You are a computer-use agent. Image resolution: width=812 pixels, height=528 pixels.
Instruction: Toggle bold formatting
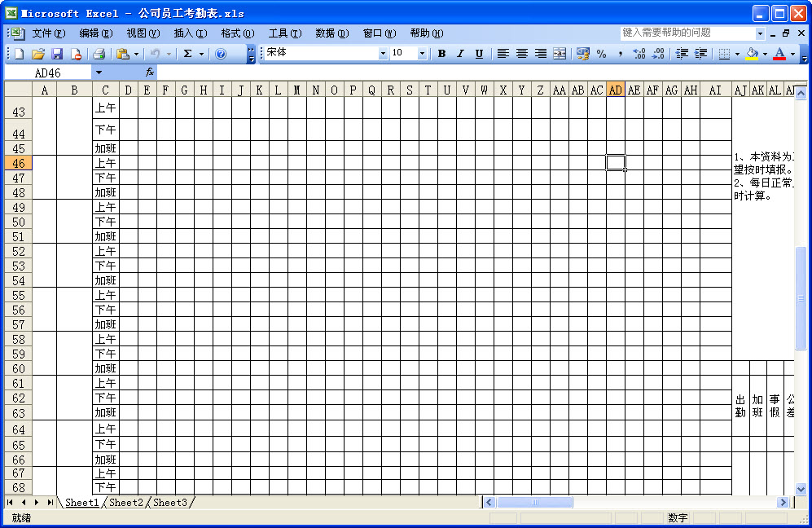(441, 53)
